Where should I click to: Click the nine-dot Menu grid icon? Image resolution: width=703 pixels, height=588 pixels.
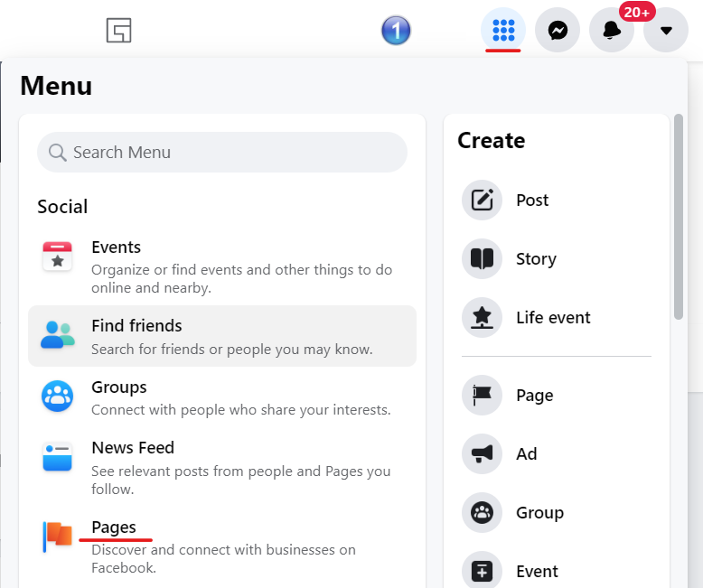coord(503,31)
